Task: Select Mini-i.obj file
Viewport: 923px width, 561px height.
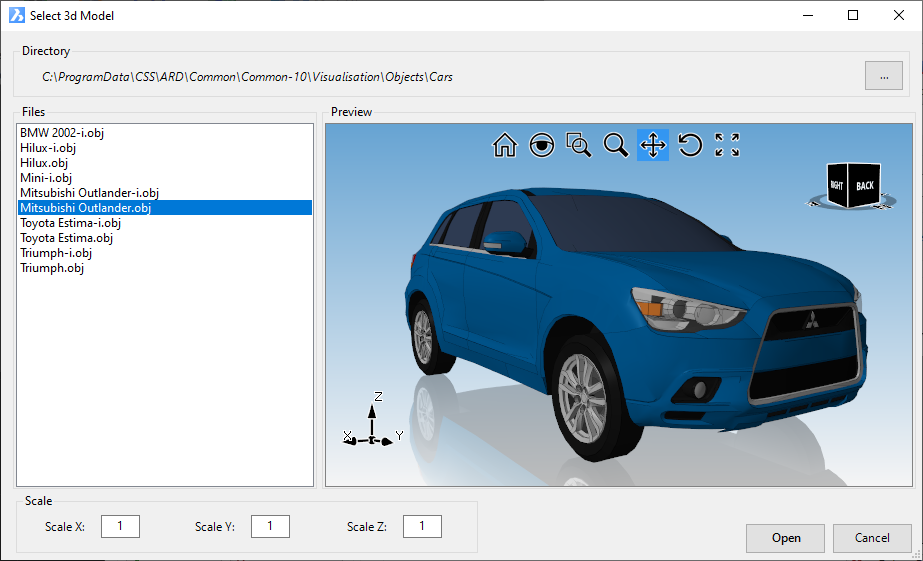Action: point(165,178)
